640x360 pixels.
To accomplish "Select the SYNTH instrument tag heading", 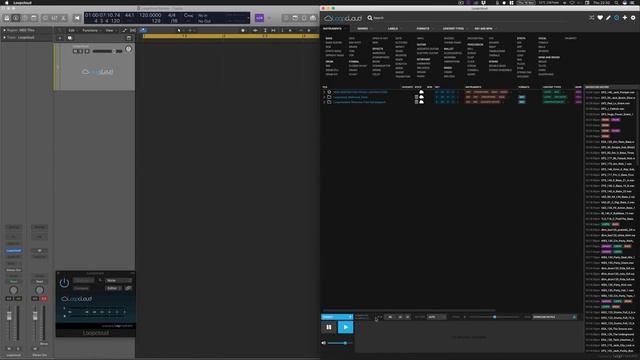I will (521, 38).
